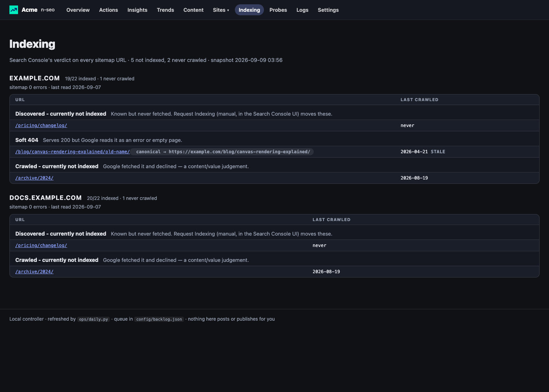Click the 2026-08-19 date in EXAMPLE.COM table
Image resolution: width=549 pixels, height=392 pixels.
tap(414, 178)
